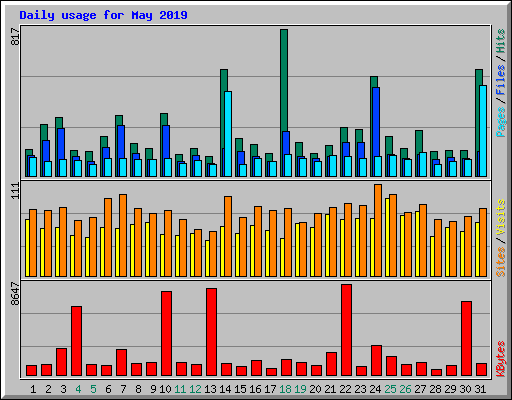
Task: Click the red KBytes bar for day 10
Action: [x=166, y=334]
